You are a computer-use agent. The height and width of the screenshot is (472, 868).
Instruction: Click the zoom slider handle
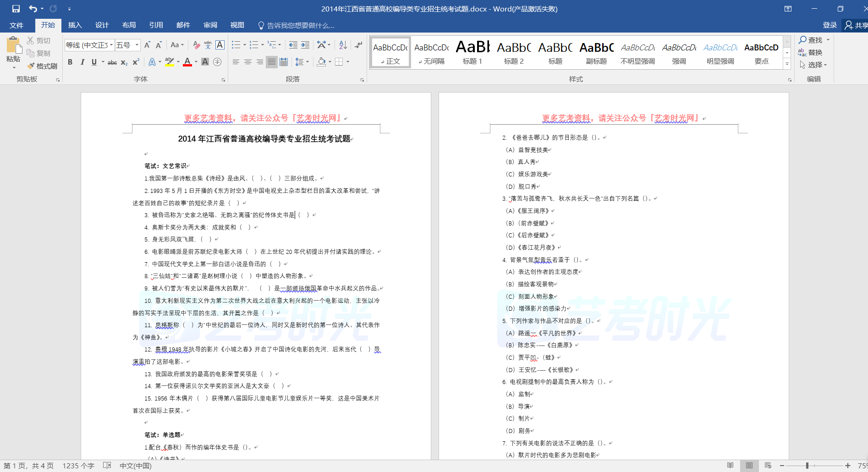click(x=807, y=466)
